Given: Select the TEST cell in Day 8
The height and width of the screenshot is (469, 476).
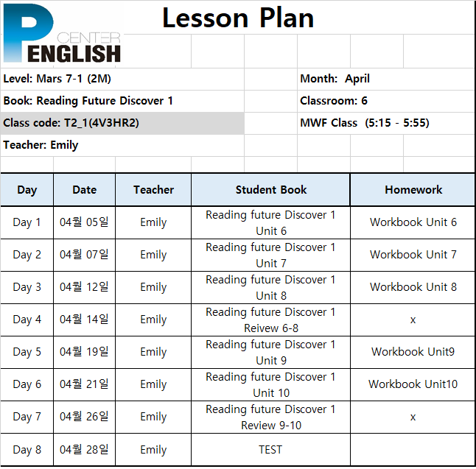Looking at the screenshot, I should pyautogui.click(x=270, y=450).
